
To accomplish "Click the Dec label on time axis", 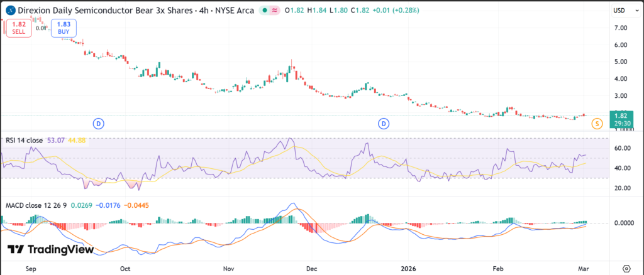I will coord(311,267).
